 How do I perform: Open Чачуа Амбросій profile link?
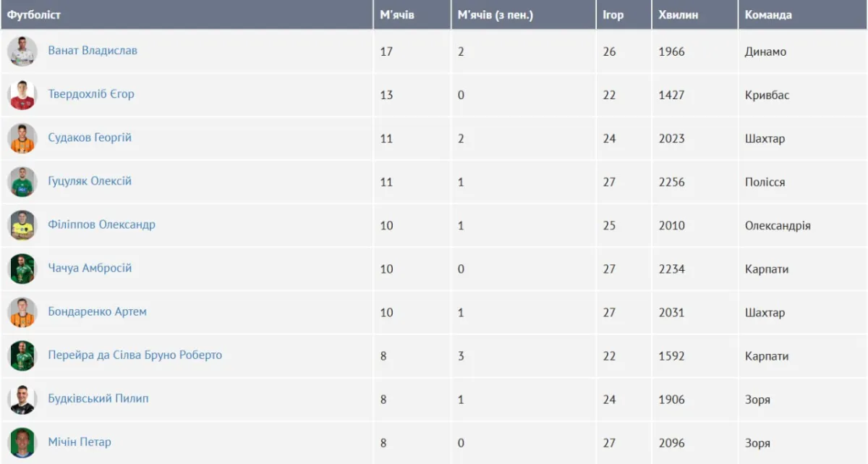90,268
